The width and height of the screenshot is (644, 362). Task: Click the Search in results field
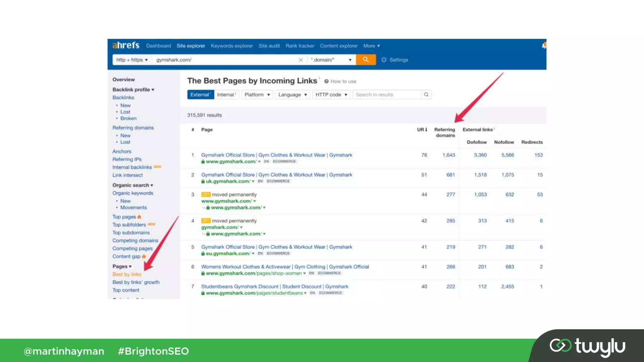386,95
